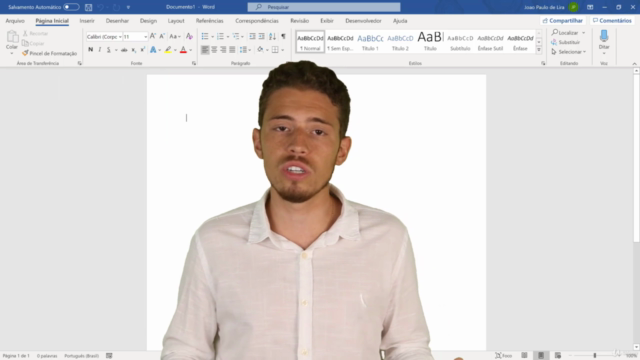640x360 pixels.
Task: Select the Título 1 style
Action: point(370,42)
